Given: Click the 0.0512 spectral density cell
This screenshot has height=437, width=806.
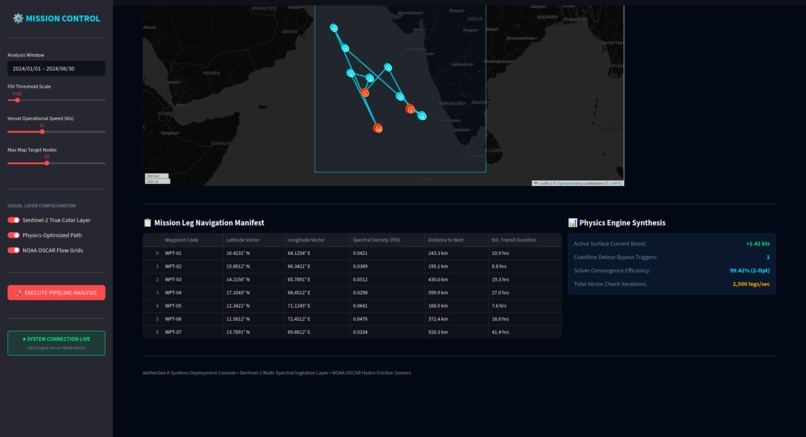Looking at the screenshot, I should pyautogui.click(x=388, y=280).
